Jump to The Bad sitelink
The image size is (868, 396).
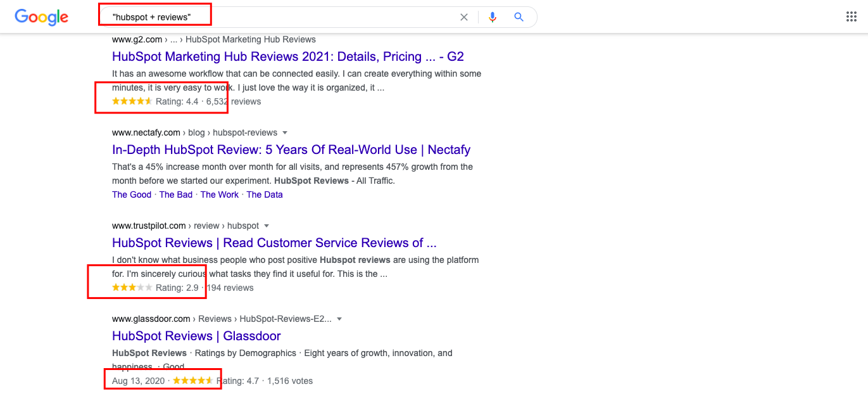coord(176,195)
